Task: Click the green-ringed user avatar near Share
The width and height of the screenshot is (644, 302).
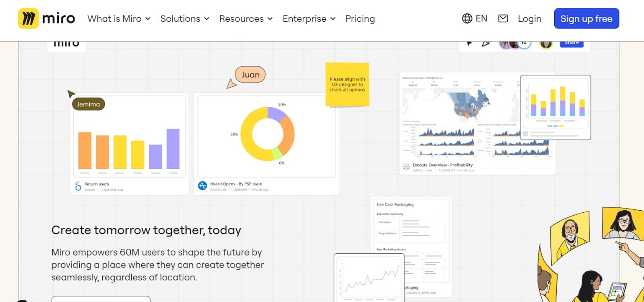Action: (x=546, y=43)
